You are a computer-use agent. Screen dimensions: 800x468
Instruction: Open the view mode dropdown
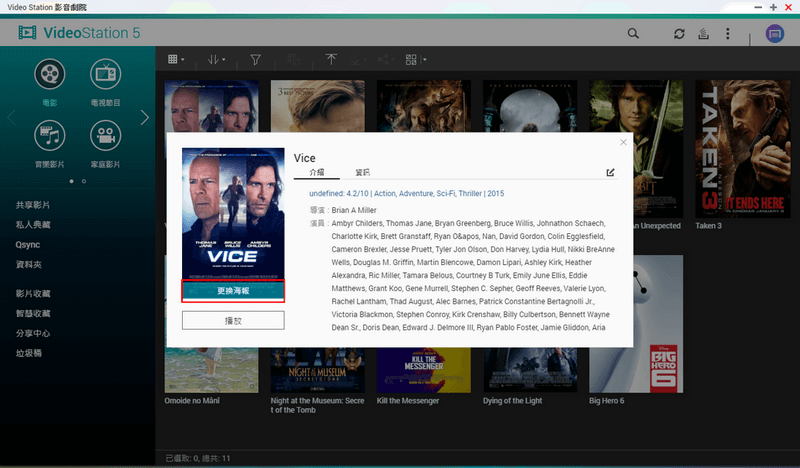[176, 60]
